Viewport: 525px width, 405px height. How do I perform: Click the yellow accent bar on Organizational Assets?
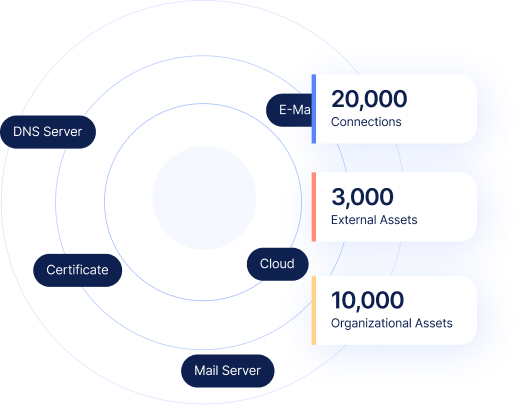pyautogui.click(x=314, y=310)
